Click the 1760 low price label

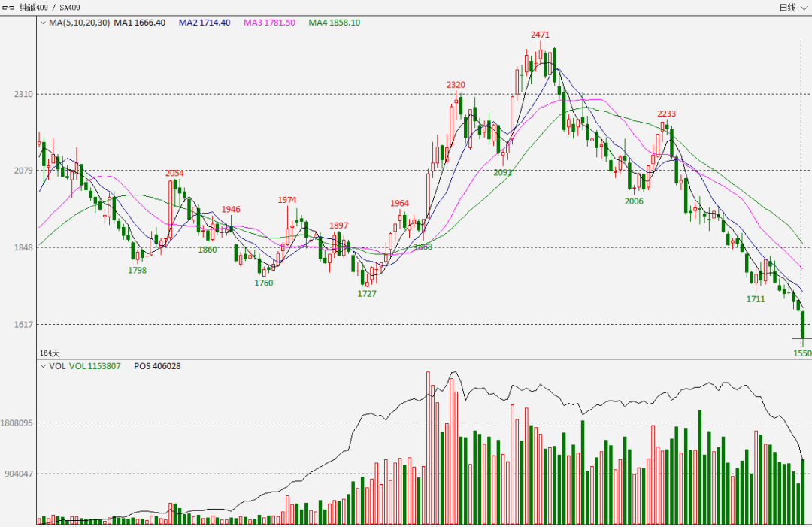click(x=264, y=283)
